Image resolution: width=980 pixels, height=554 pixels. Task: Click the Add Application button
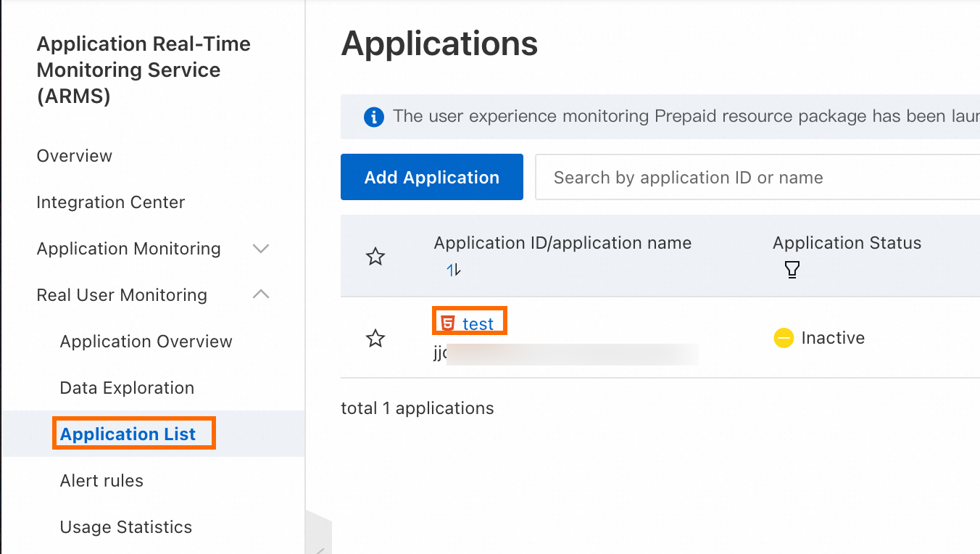point(431,176)
